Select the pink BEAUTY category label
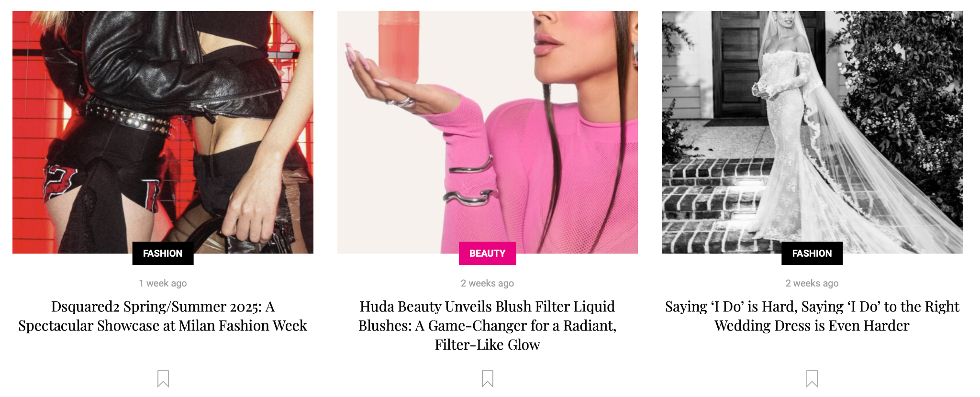The height and width of the screenshot is (397, 980). pyautogui.click(x=487, y=254)
